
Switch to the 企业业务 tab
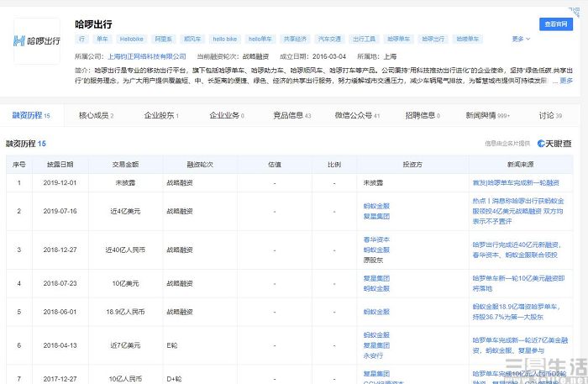[x=227, y=115]
